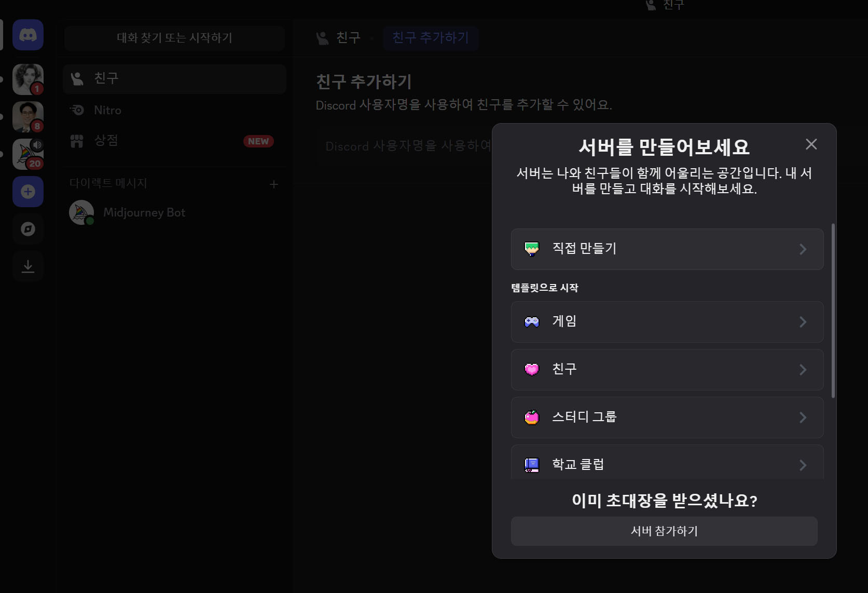Click the 직접 만들기 pixel icon
Screen dimensions: 868x593
click(x=532, y=249)
